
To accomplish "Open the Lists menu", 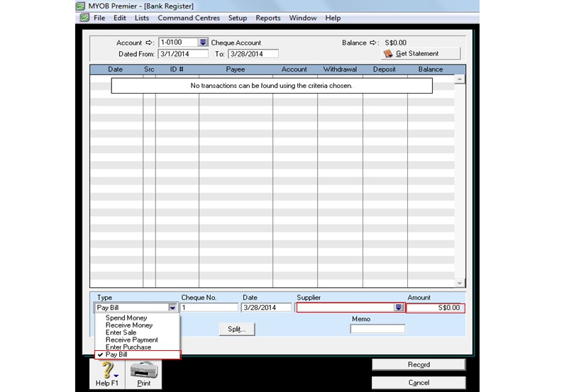I will point(142,18).
